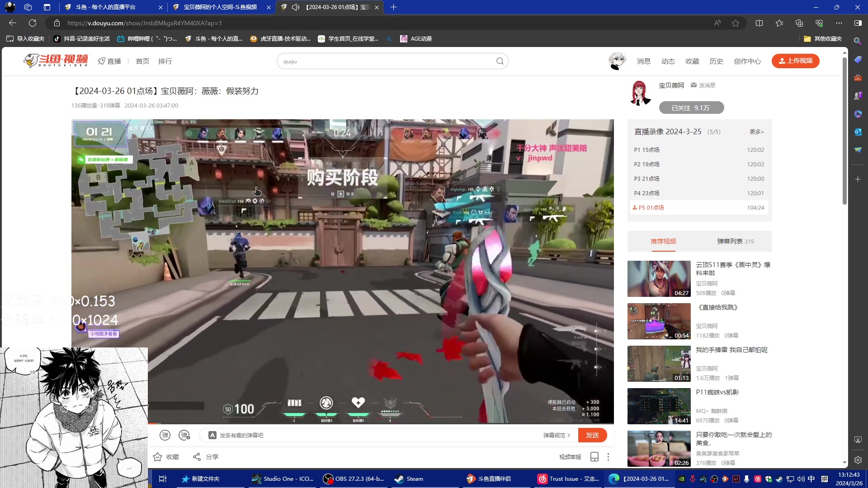The width and height of the screenshot is (868, 488).
Task: Switch to 斗鱼-每个人的直播平台 browser tab
Action: tap(113, 7)
